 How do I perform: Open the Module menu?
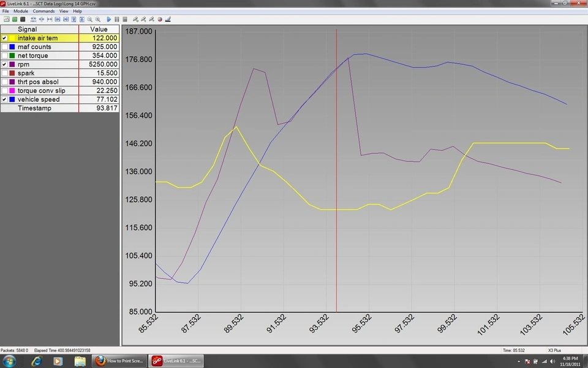click(x=21, y=11)
